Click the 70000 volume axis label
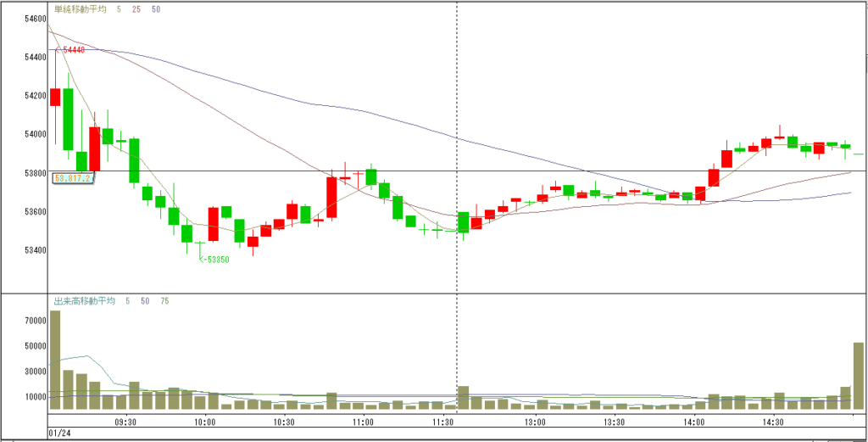 coord(36,321)
